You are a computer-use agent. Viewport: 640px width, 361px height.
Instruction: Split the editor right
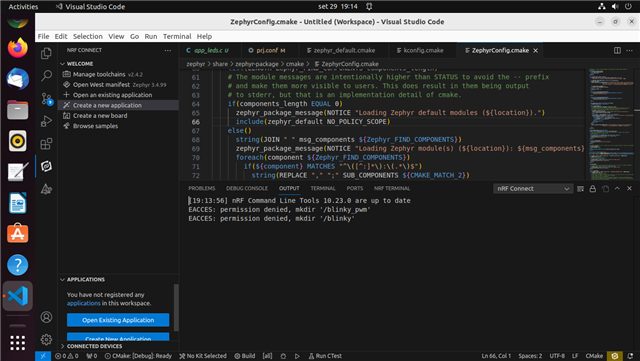point(617,50)
